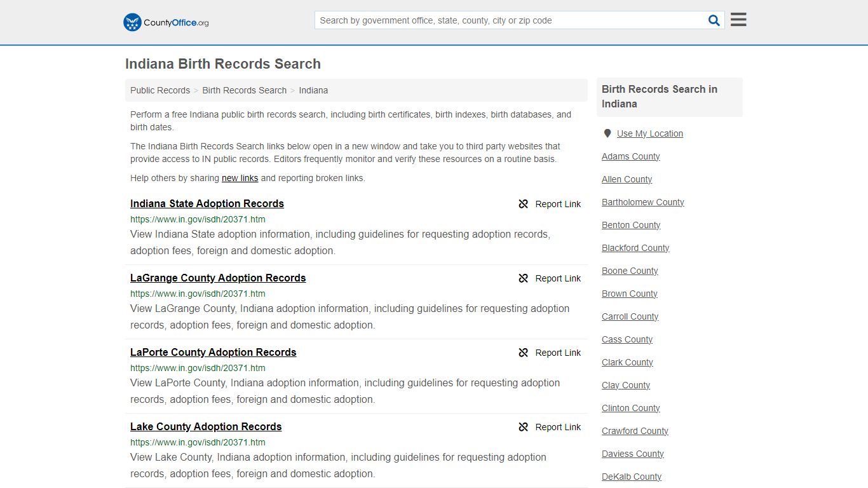Select Benton County in sidebar
The image size is (868, 488).
[631, 225]
